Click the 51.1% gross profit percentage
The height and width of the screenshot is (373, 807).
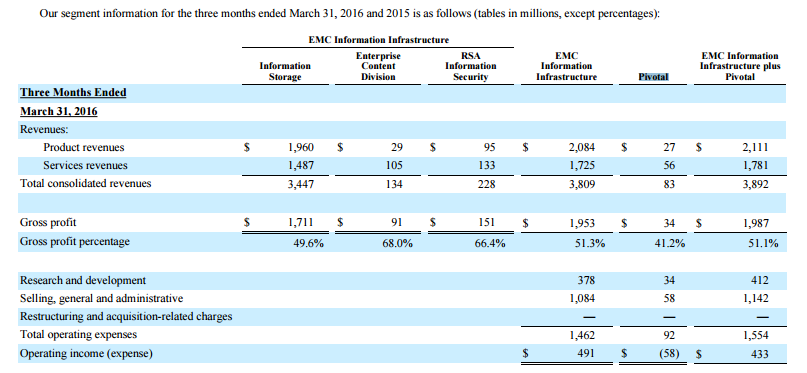point(763,243)
